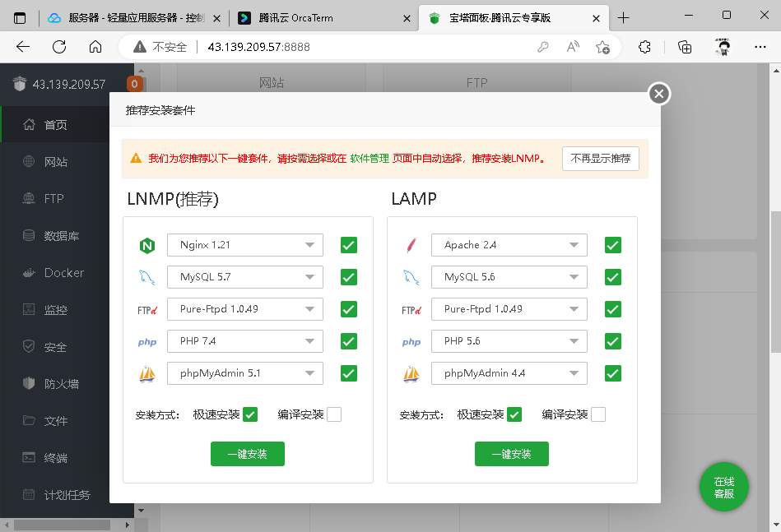
Task: Click the warning triangle icon in notice banner
Action: coord(136,158)
